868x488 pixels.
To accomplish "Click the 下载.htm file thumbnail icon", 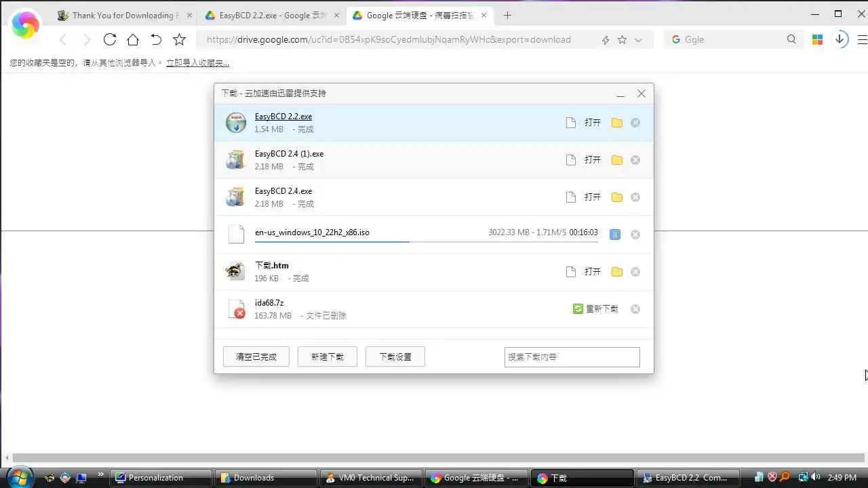I will click(235, 271).
